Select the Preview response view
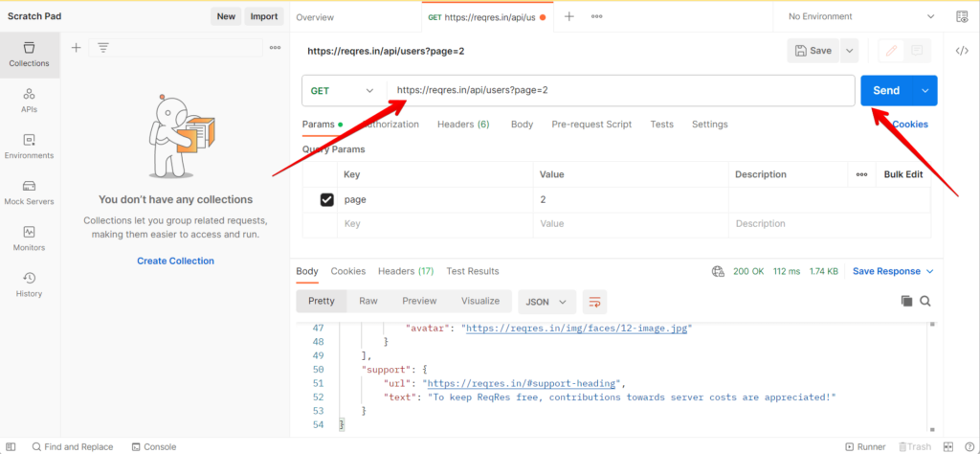The image size is (980, 454). (419, 301)
